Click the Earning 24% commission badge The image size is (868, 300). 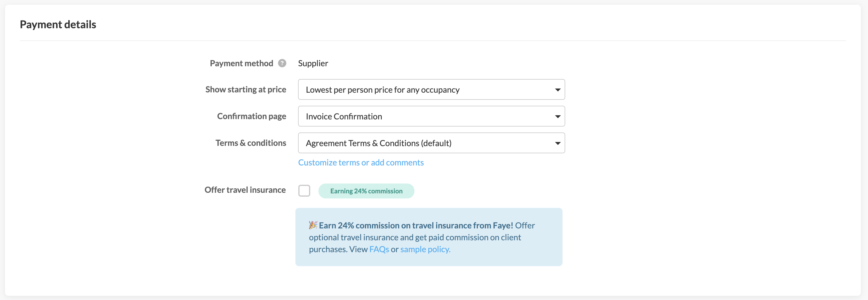coord(366,191)
